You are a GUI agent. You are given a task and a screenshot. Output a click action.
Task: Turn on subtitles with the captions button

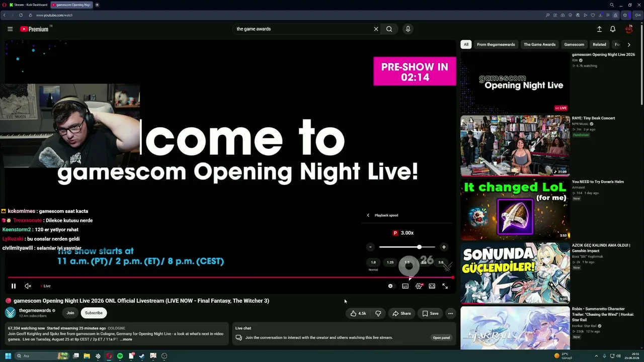[x=405, y=286]
